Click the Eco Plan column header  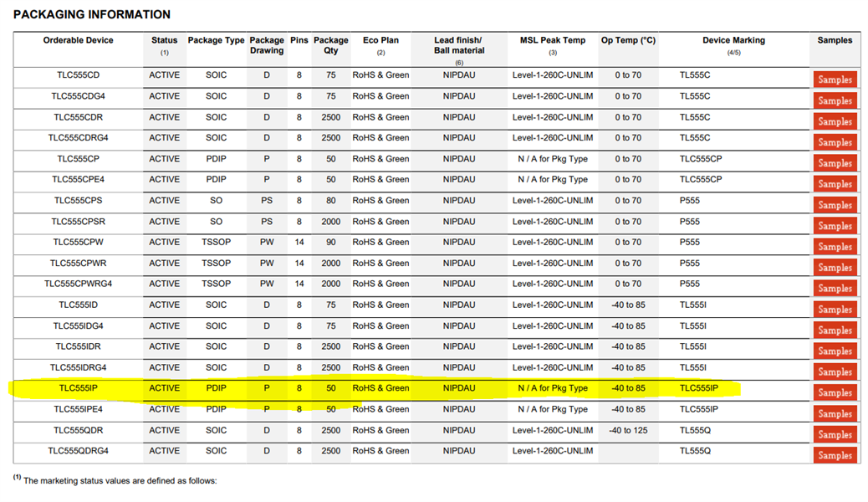click(380, 40)
